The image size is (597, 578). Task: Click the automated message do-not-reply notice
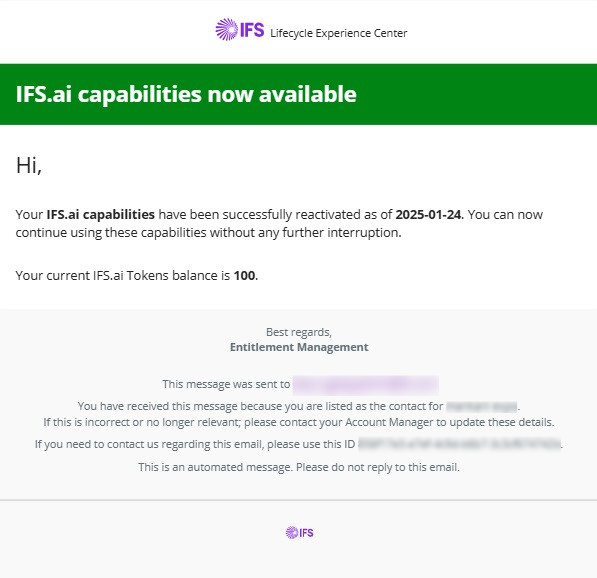[x=299, y=467]
